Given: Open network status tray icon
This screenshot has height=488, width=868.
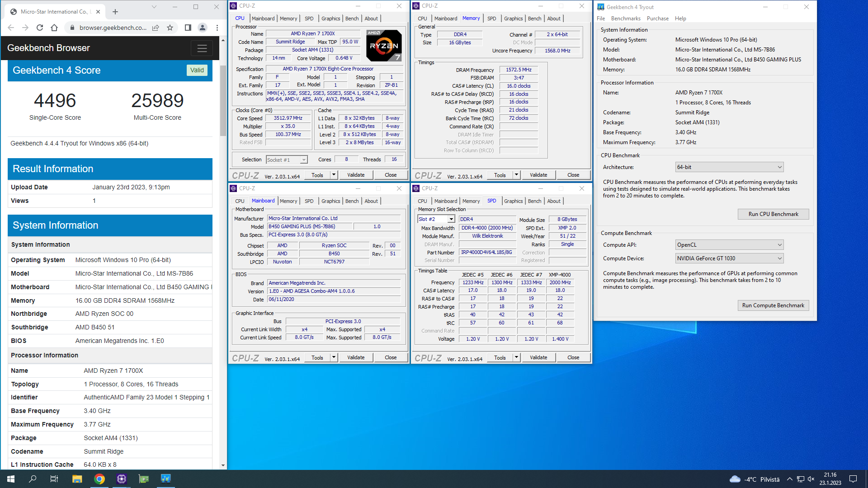Looking at the screenshot, I should tap(800, 479).
